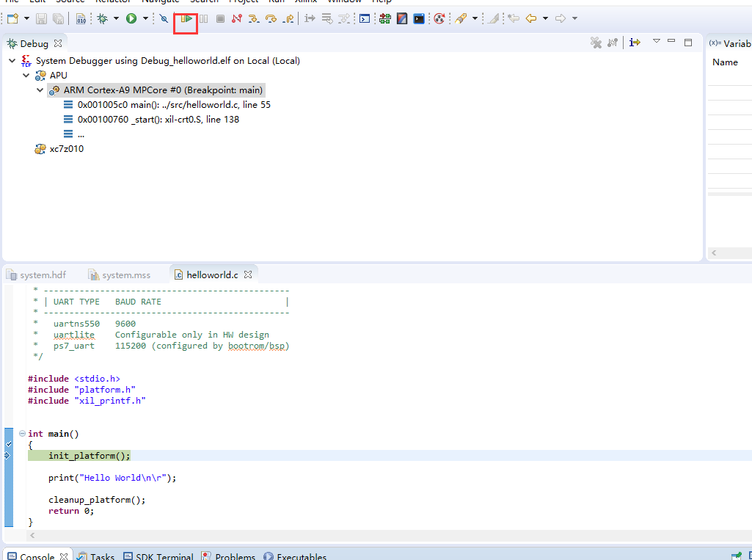Click the Forward navigation arrow
Screen dimensions: 752x560
pos(561,18)
